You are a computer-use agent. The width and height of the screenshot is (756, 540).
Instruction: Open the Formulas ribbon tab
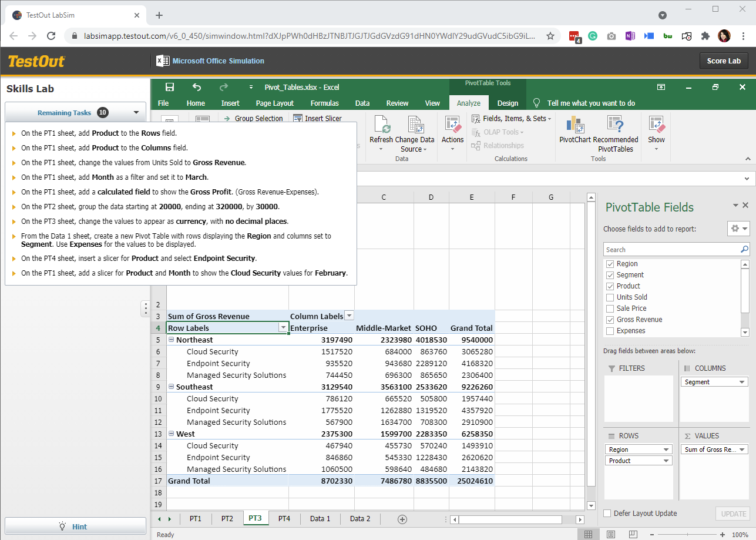(x=324, y=103)
